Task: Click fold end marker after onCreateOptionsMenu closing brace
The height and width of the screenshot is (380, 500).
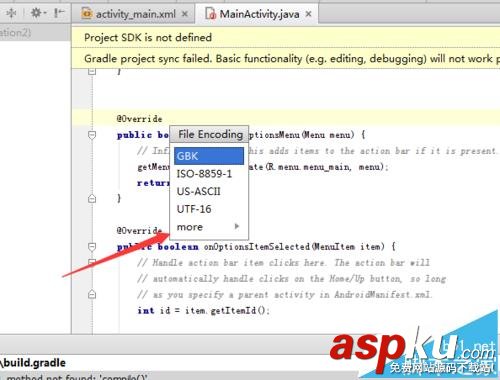Action: [92, 199]
